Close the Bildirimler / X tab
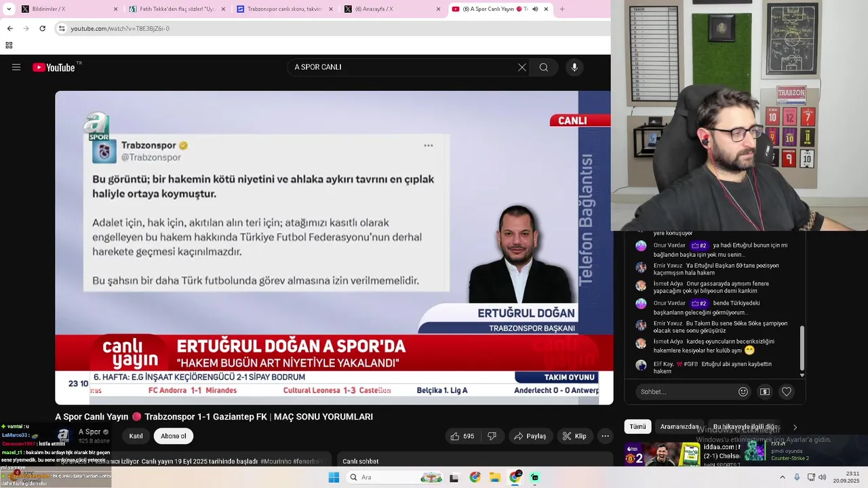The image size is (868, 488). 115,9
